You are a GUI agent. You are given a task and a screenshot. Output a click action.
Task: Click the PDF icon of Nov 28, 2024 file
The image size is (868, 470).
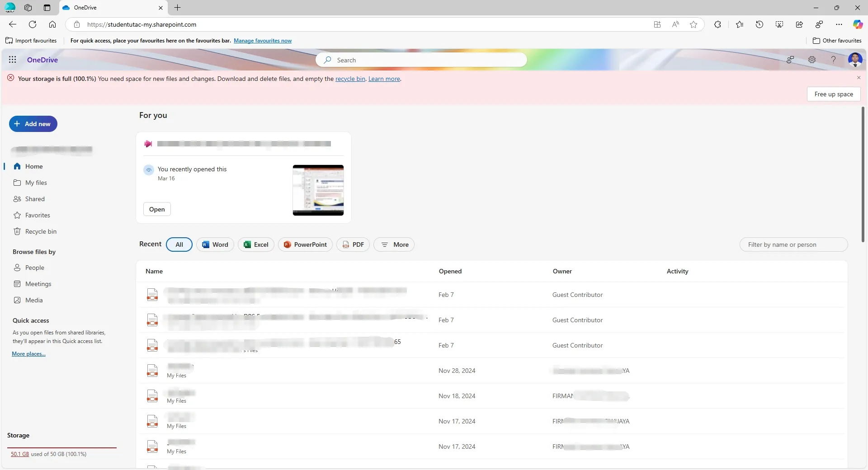click(152, 371)
